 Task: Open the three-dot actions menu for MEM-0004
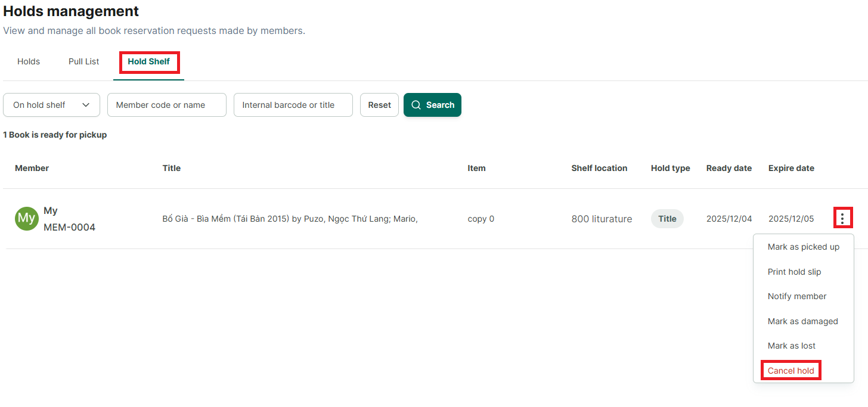[x=842, y=218]
